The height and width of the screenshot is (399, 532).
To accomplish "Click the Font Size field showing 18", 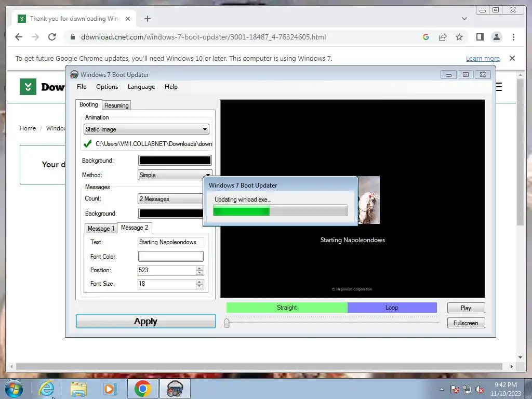I will [167, 284].
